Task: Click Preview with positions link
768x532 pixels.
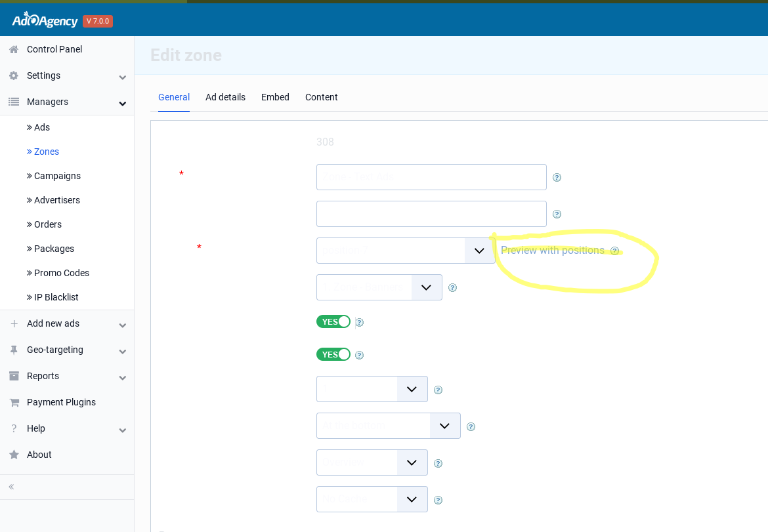Action: (x=553, y=251)
